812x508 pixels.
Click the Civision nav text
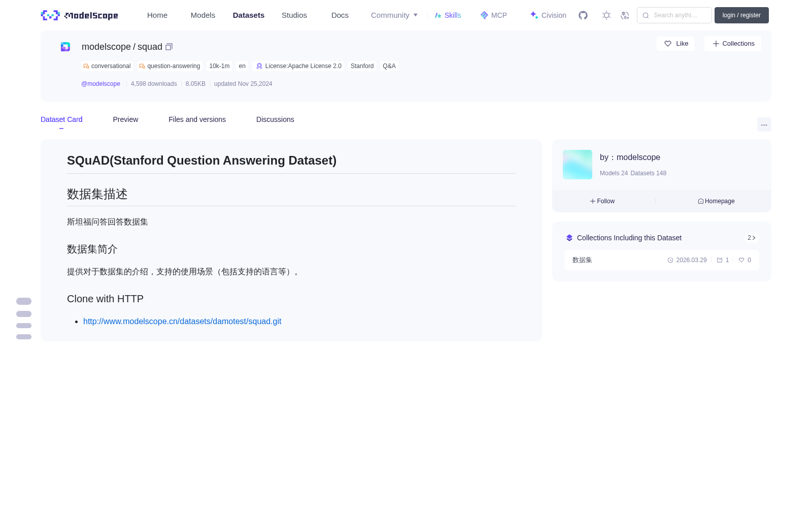(554, 15)
